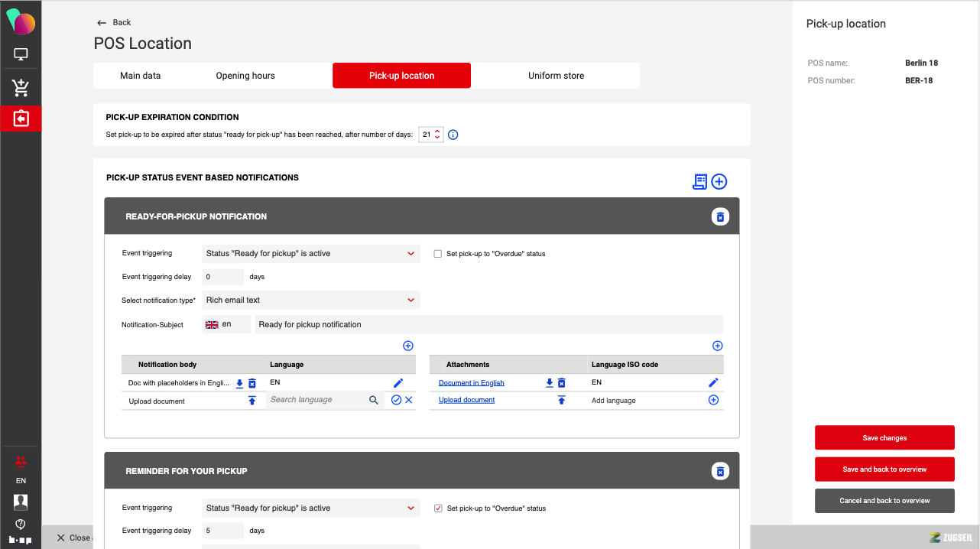
Task: Expand the Select notification type dropdown
Action: point(311,300)
